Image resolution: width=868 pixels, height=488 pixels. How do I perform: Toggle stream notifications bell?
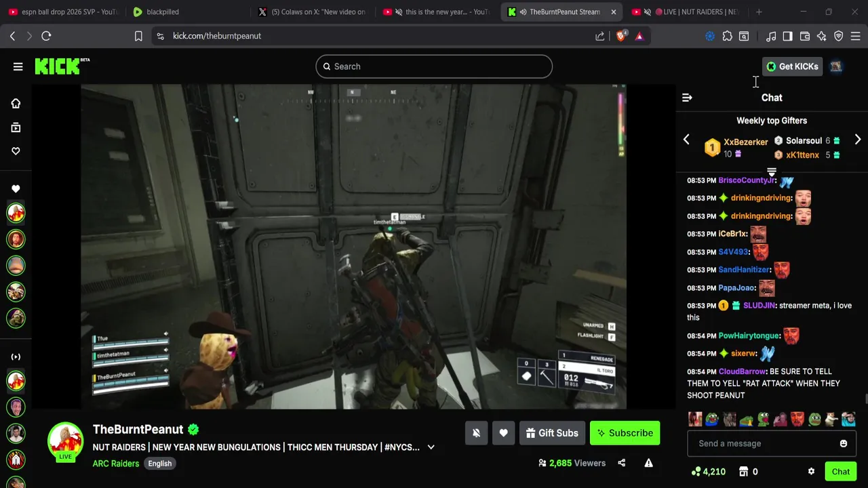coord(476,433)
